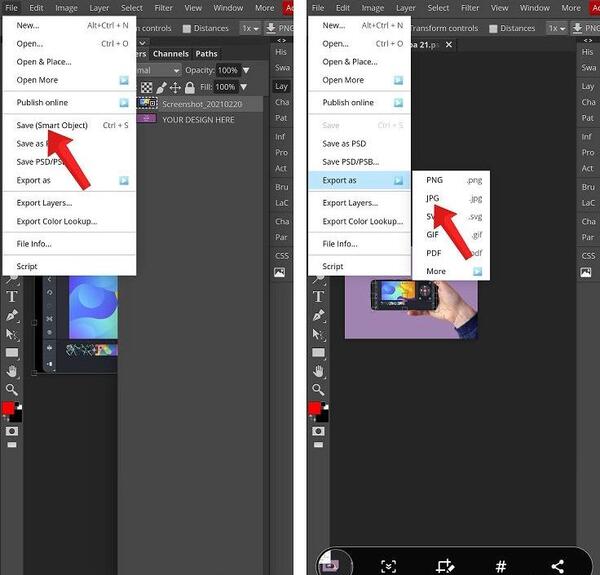Image resolution: width=600 pixels, height=575 pixels.
Task: Click the hashtag icon in bottom bar
Action: (x=501, y=566)
